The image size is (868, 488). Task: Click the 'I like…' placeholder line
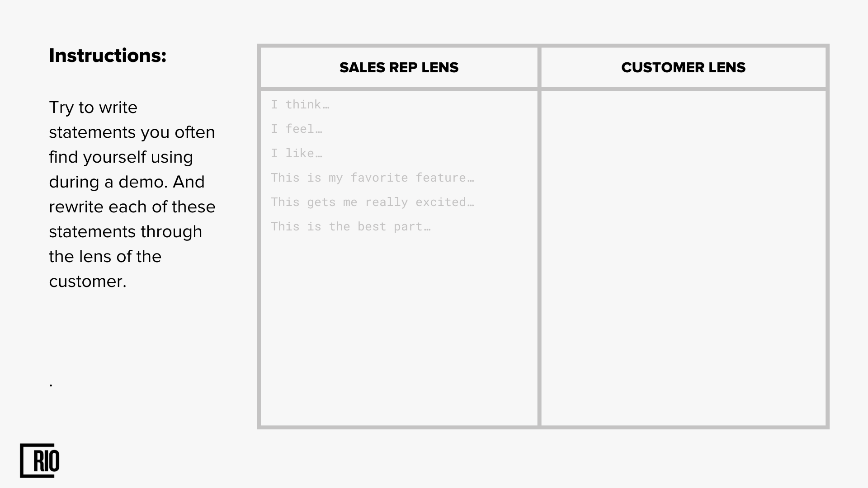click(x=297, y=153)
